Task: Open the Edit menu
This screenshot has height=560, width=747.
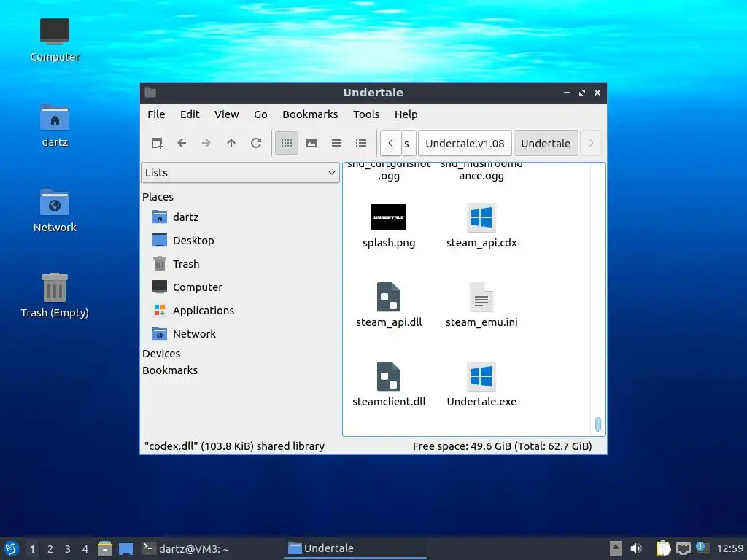Action: pyautogui.click(x=190, y=114)
